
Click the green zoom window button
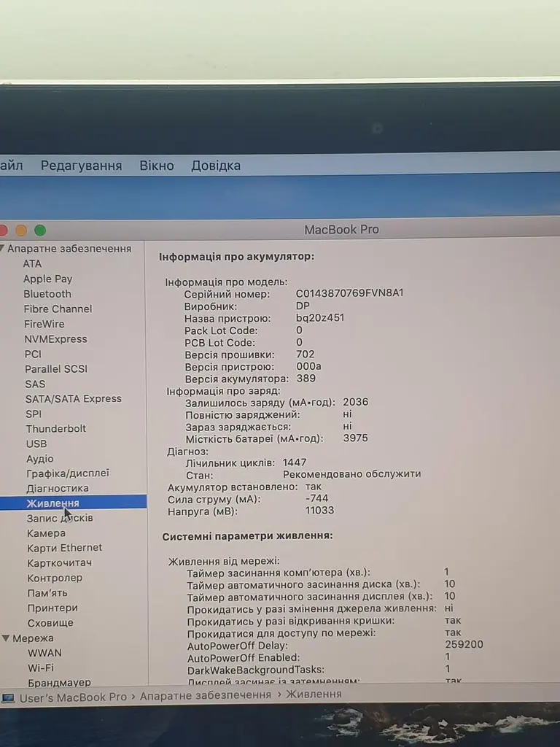[40, 231]
